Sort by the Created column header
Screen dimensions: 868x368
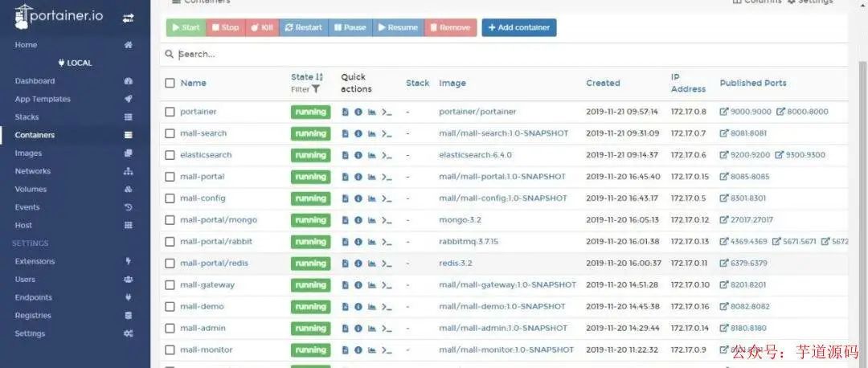click(603, 83)
